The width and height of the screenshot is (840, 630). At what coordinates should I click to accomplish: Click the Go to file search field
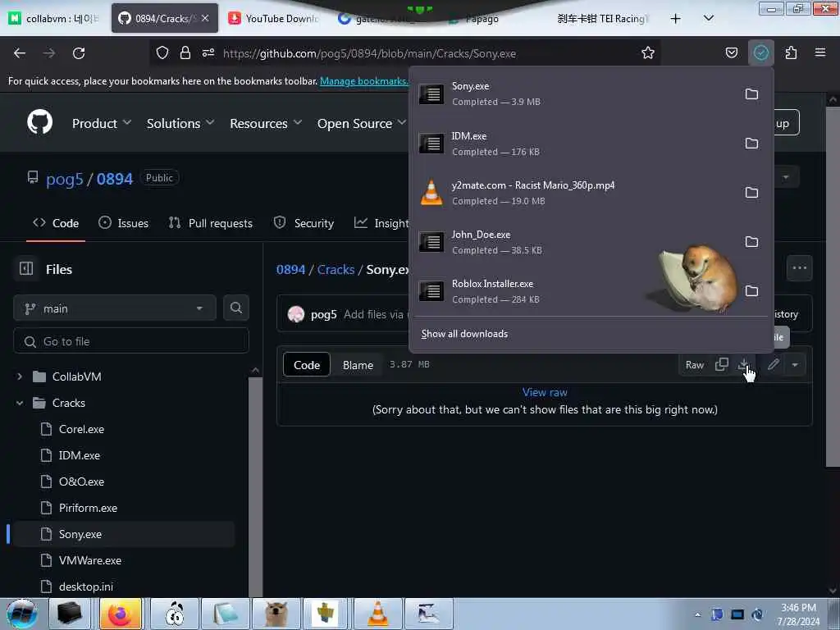click(x=131, y=341)
